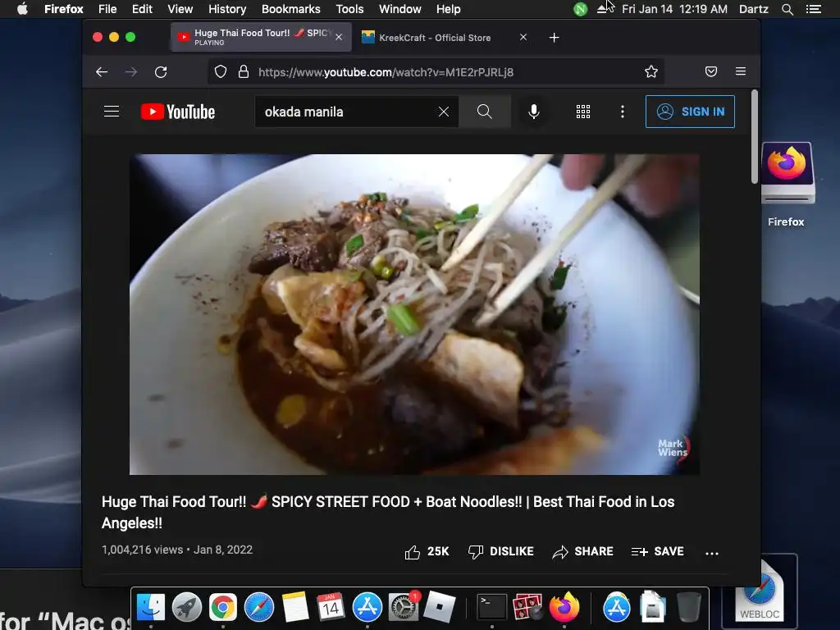
Task: Close the KreekCraft tab
Action: point(523,37)
